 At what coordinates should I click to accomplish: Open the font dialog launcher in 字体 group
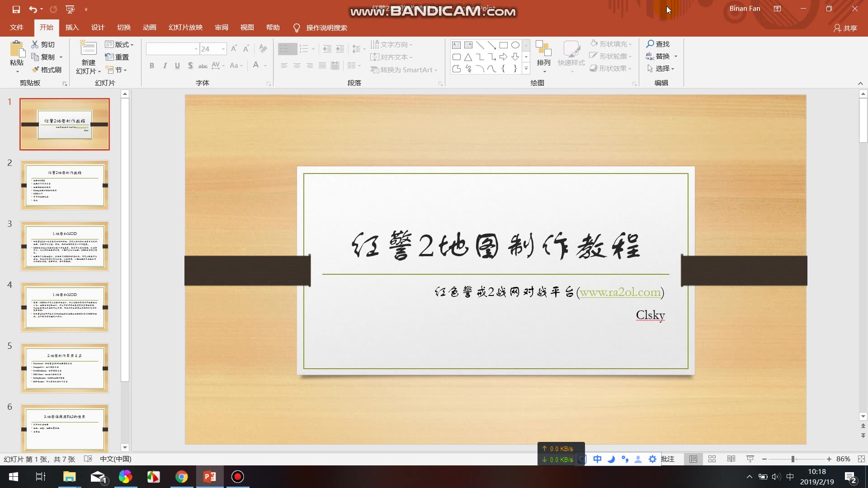pyautogui.click(x=269, y=84)
